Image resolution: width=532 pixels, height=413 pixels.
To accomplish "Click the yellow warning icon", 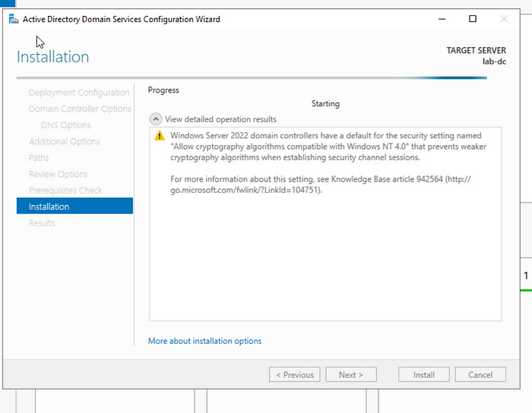I will coord(160,136).
